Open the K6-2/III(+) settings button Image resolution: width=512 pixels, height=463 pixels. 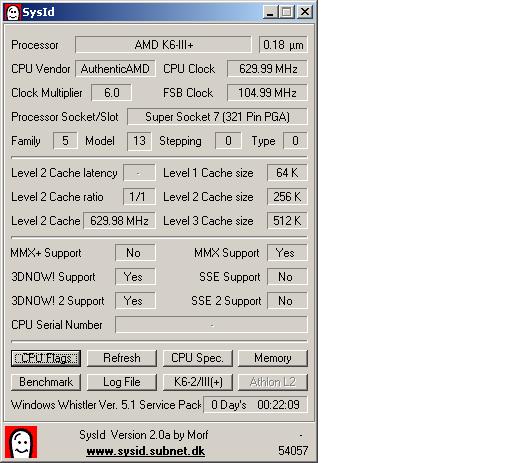point(198,382)
